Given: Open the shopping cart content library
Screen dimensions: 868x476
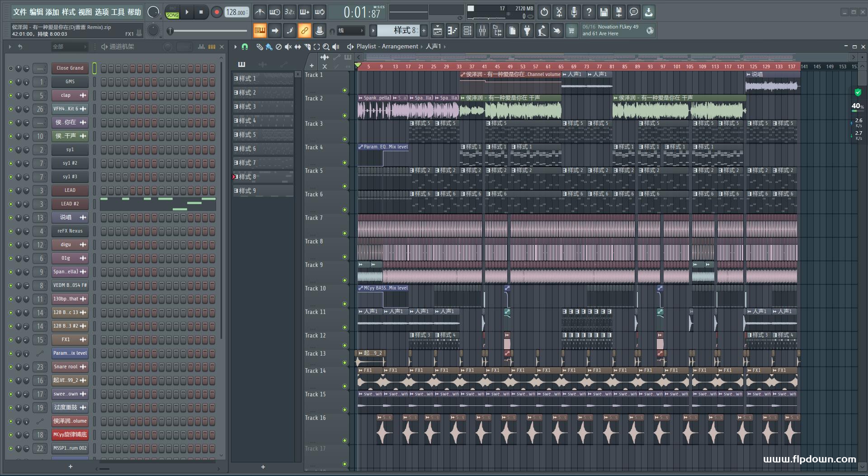Looking at the screenshot, I should (x=571, y=31).
